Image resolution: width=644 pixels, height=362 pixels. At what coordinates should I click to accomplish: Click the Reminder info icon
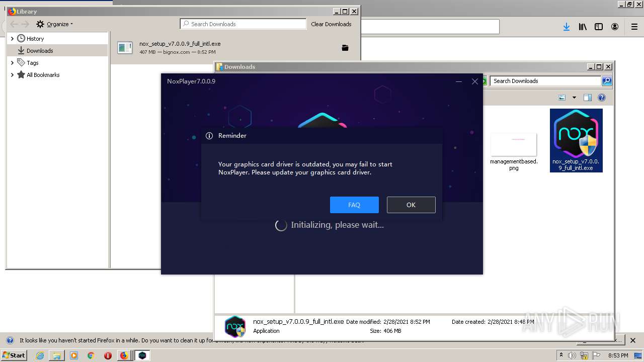pos(209,136)
